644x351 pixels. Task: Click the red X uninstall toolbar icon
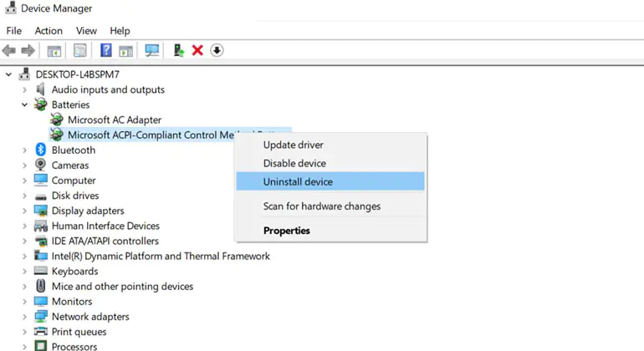pos(197,50)
